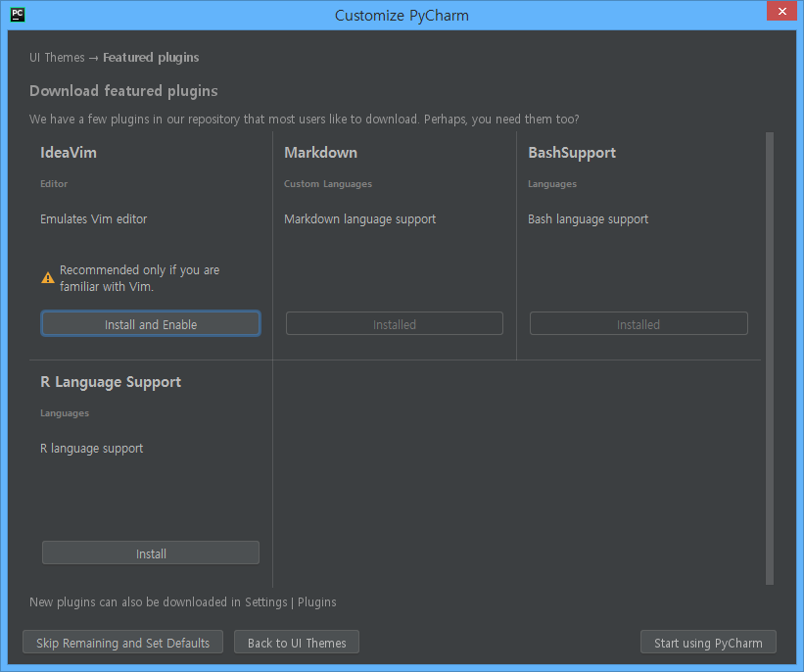
Task: Click the 'New plugins can also be downloaded' note
Action: click(183, 602)
